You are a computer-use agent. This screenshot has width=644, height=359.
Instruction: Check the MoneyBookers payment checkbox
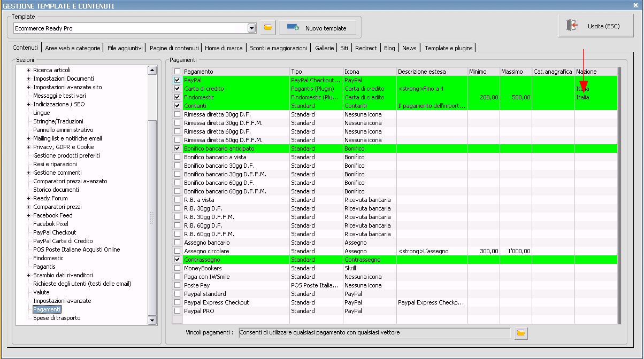(178, 268)
